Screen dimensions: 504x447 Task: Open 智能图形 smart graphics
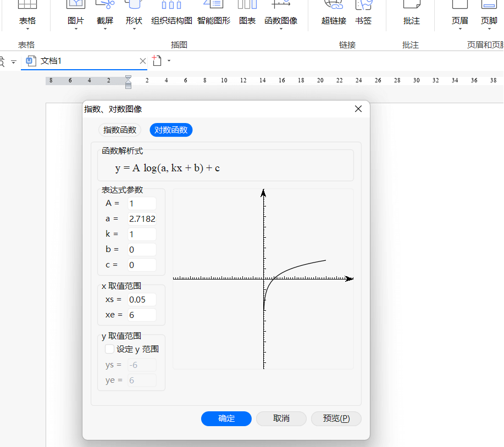(214, 13)
